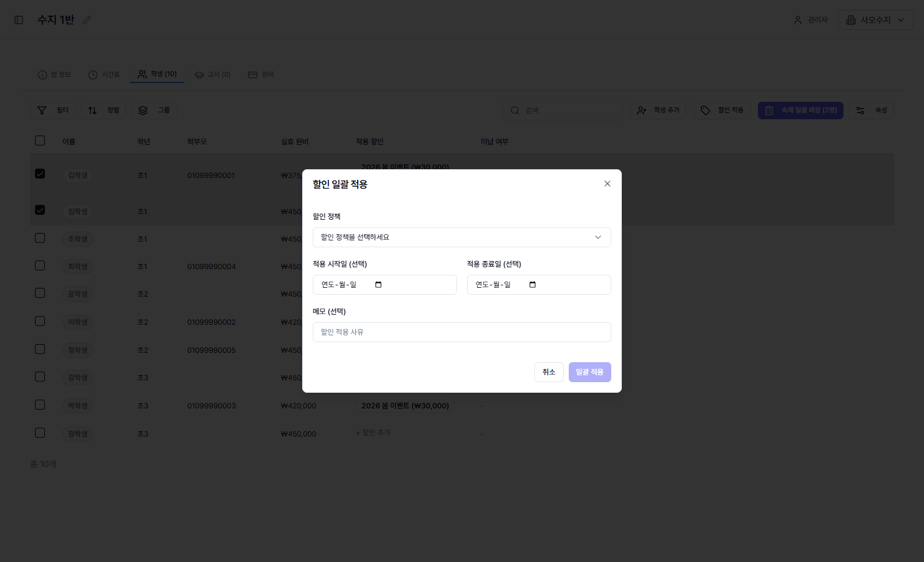924x562 pixels.
Task: Click the 이학생 name chip
Action: click(78, 322)
